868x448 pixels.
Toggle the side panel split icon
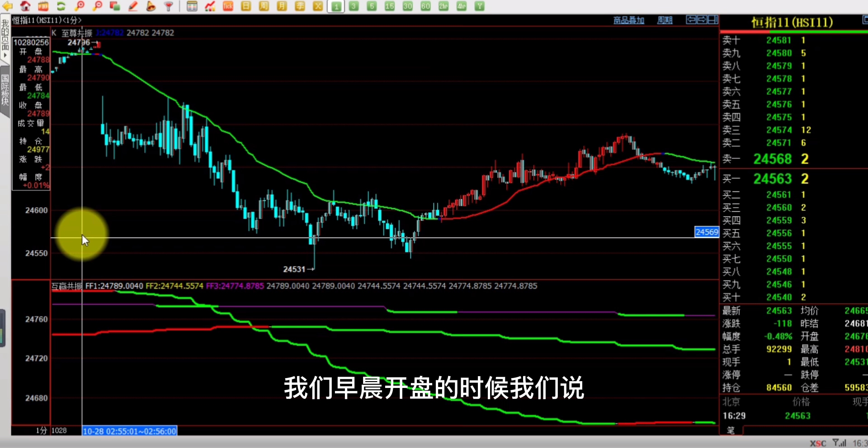click(x=713, y=19)
